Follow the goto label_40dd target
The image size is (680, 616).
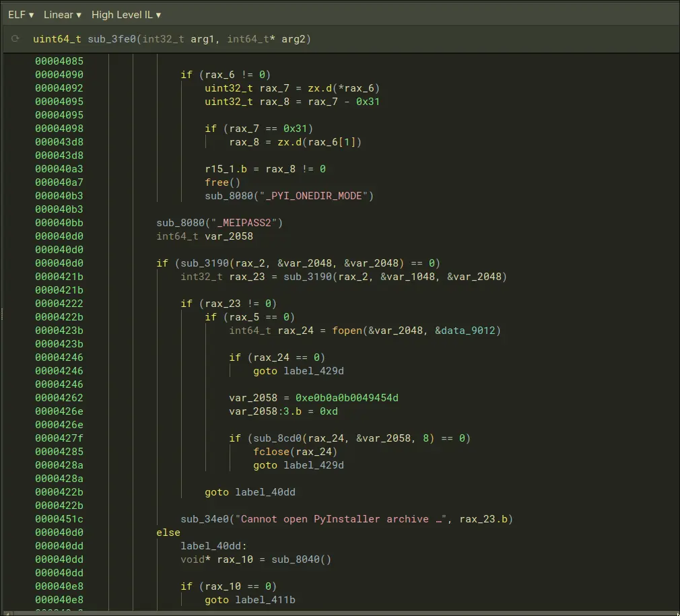click(x=265, y=492)
